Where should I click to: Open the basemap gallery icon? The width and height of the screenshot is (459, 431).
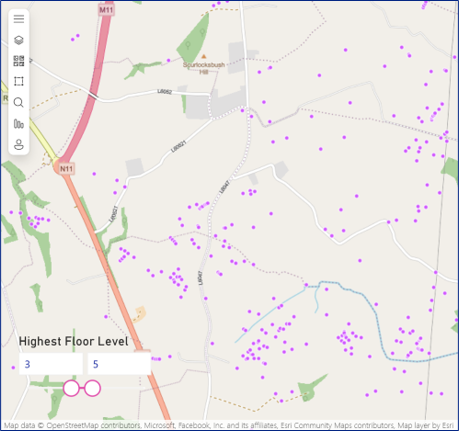(19, 61)
